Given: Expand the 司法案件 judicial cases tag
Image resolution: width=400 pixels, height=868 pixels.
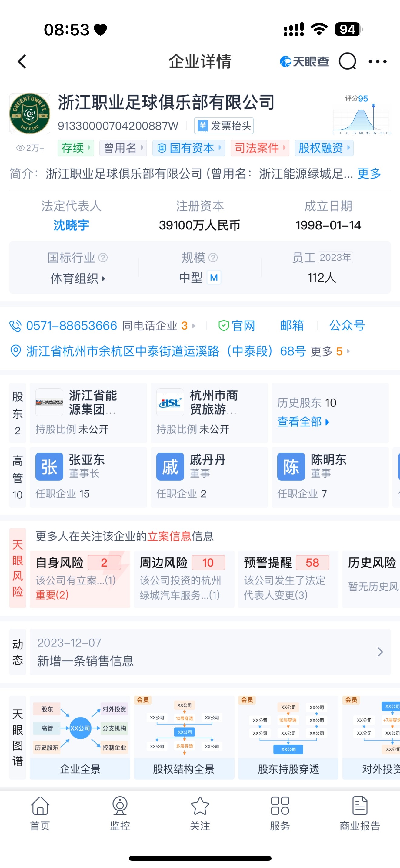Looking at the screenshot, I should click(260, 148).
